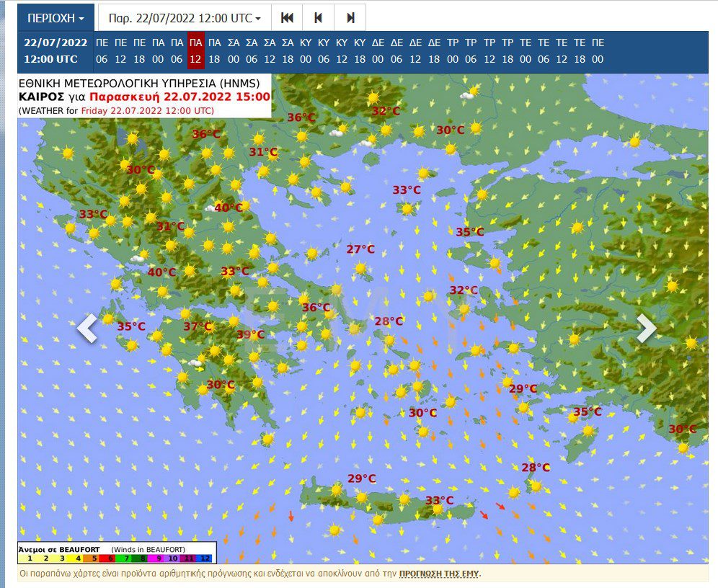Image resolution: width=718 pixels, height=588 pixels.
Task: Click the sun icon beside Crete's 33°C label
Action: 437,509
